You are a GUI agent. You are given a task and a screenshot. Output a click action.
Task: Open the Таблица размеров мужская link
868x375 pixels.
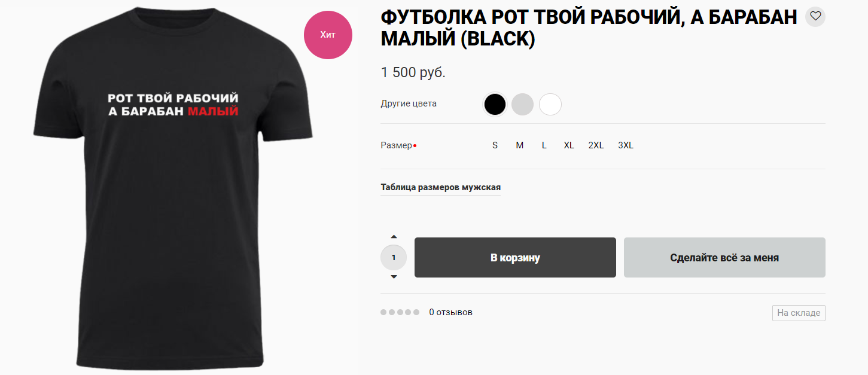point(441,187)
